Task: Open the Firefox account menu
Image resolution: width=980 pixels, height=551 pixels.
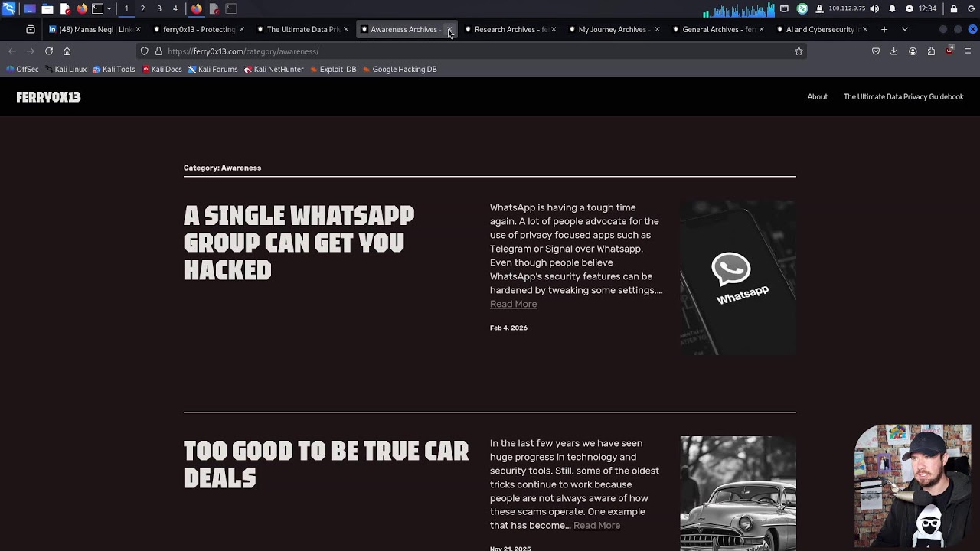Action: click(913, 51)
